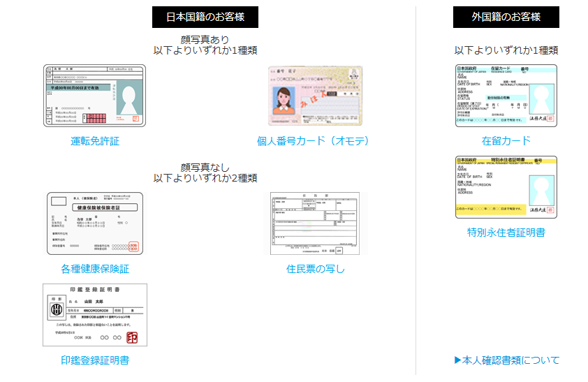
Task: Open 本人確認書類について link
Action: (506, 360)
